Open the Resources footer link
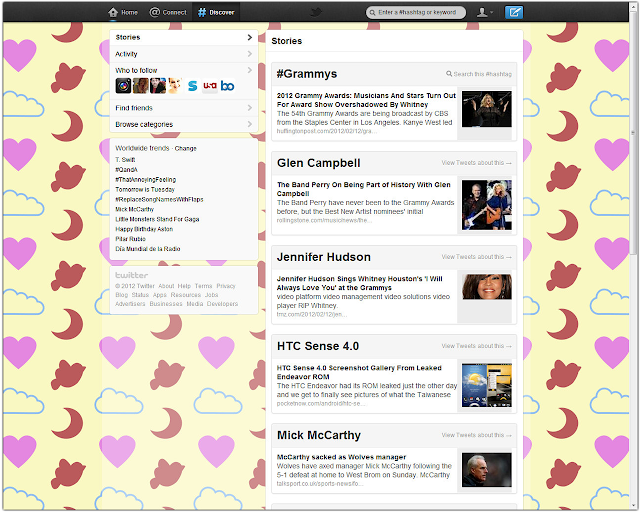This screenshot has height=512, width=640. tap(186, 295)
